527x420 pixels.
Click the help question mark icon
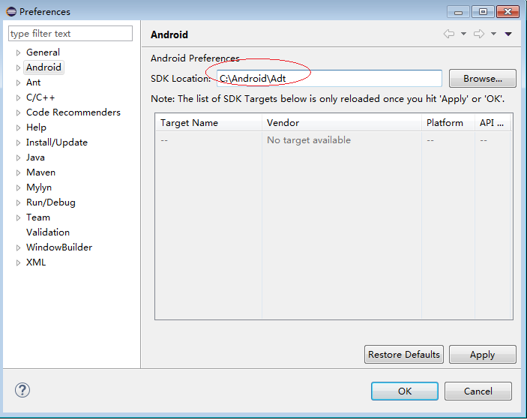click(22, 391)
